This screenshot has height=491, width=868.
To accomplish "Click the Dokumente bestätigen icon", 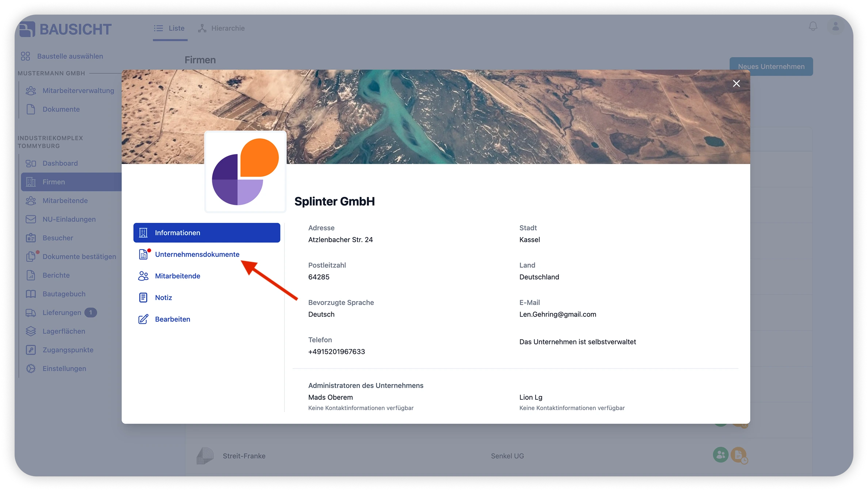I will [x=31, y=256].
